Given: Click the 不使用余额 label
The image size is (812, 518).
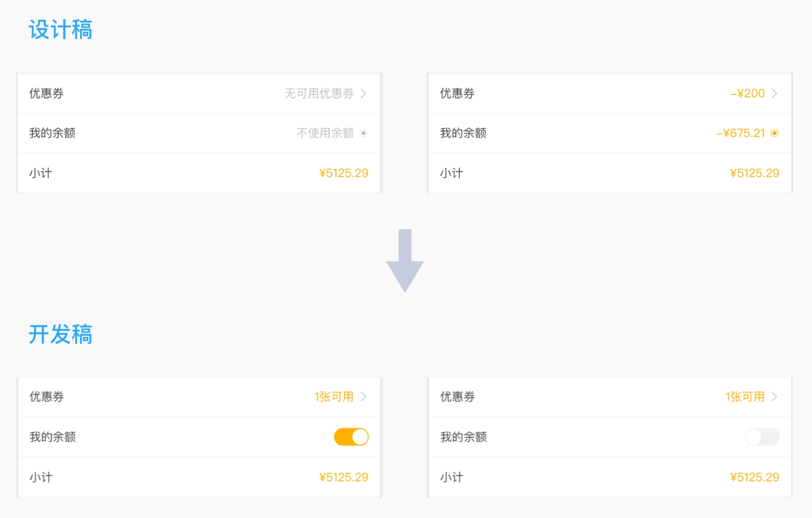Looking at the screenshot, I should (x=325, y=133).
